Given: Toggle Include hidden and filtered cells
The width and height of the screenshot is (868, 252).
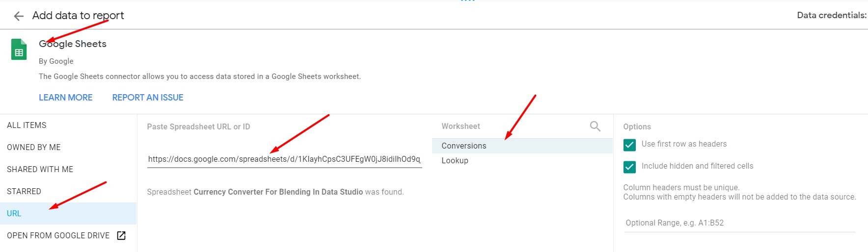Looking at the screenshot, I should 629,167.
